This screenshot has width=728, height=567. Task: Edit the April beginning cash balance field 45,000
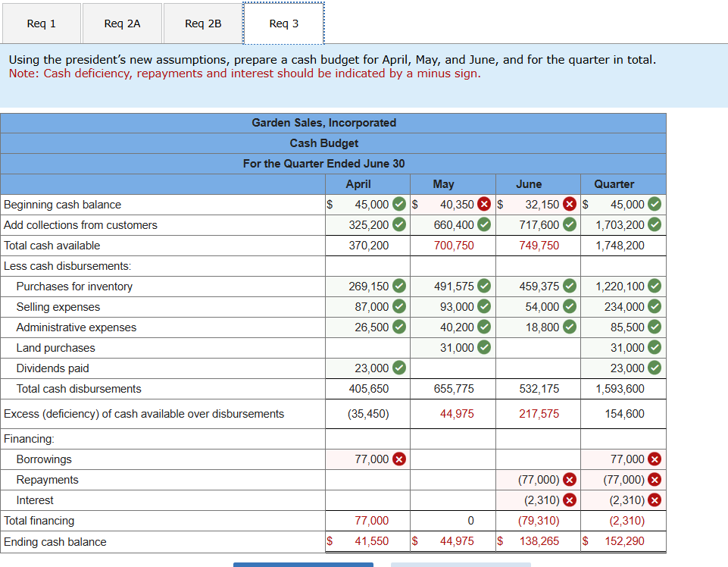367,205
